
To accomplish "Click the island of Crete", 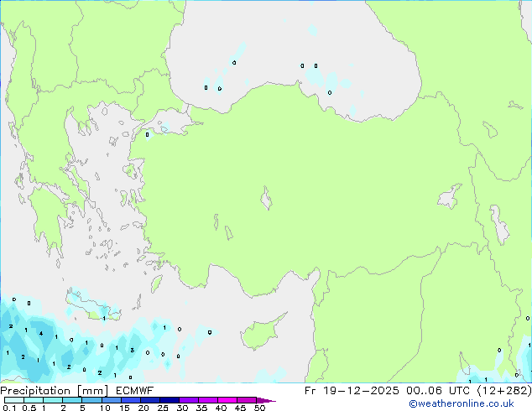I will pos(93,304).
